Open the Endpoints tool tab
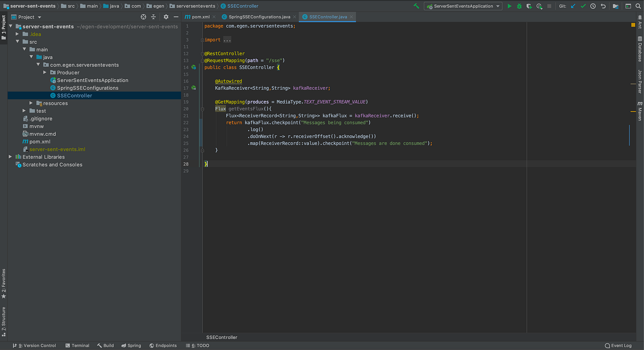The image size is (644, 350). coord(163,345)
